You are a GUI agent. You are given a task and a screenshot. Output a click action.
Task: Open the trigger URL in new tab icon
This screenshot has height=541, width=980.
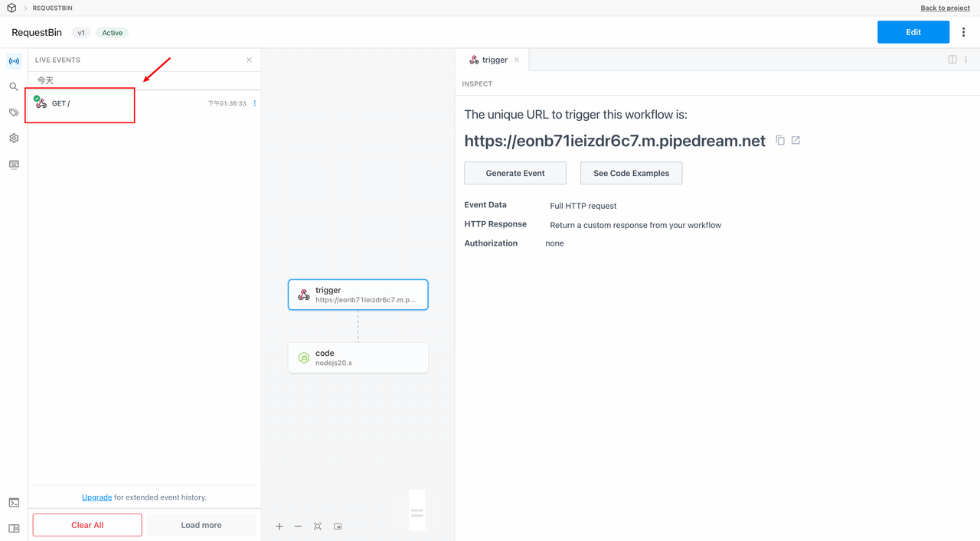(x=795, y=141)
